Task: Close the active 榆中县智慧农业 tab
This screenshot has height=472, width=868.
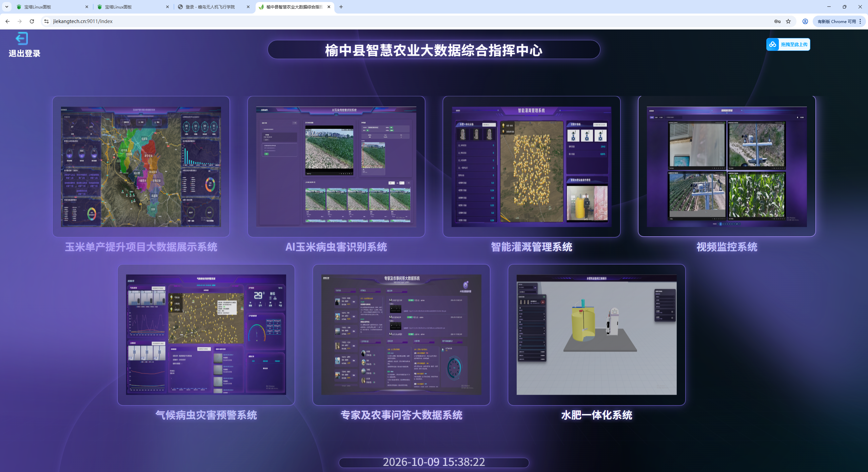Action: [x=329, y=7]
